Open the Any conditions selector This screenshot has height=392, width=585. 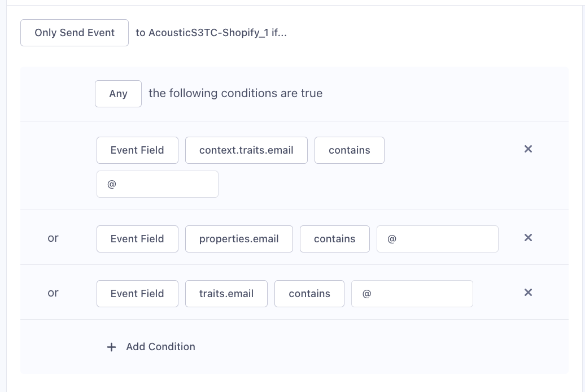click(x=118, y=93)
